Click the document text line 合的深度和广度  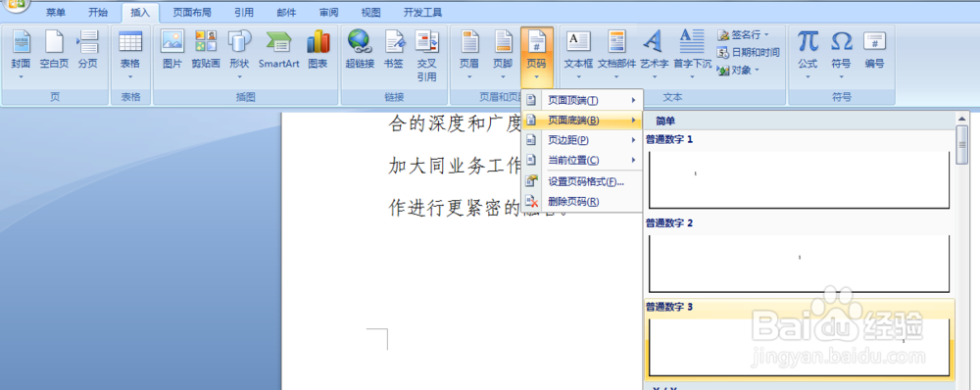(x=455, y=123)
